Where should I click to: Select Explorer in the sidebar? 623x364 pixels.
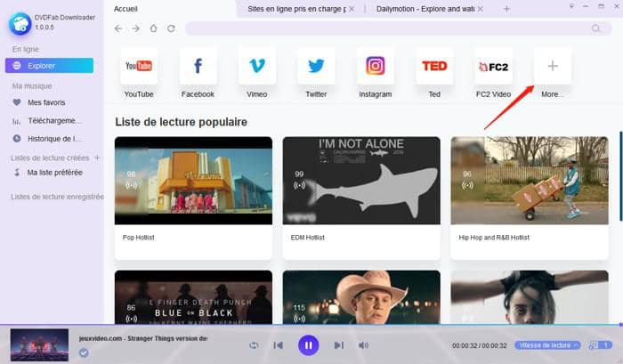[49, 66]
